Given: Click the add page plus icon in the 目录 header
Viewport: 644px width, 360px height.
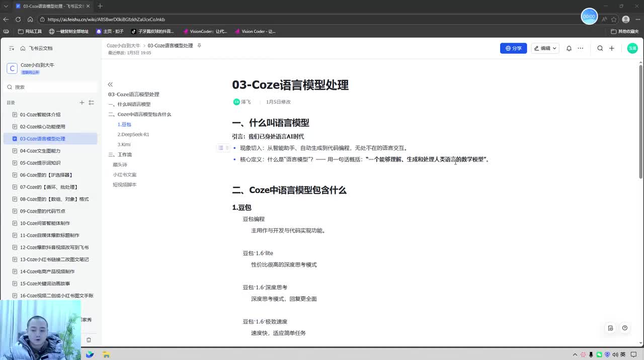Looking at the screenshot, I should (x=82, y=103).
